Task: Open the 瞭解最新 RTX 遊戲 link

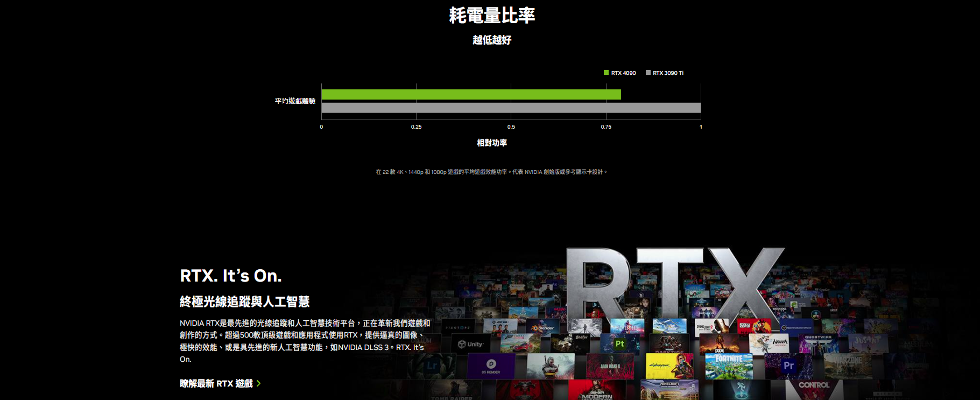Action: (220, 383)
